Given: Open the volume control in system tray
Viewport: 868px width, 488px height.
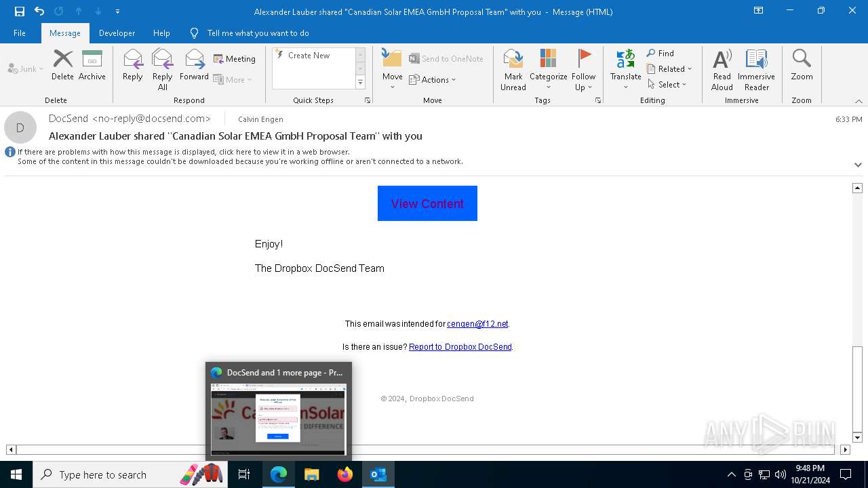Looking at the screenshot, I should click(x=781, y=474).
